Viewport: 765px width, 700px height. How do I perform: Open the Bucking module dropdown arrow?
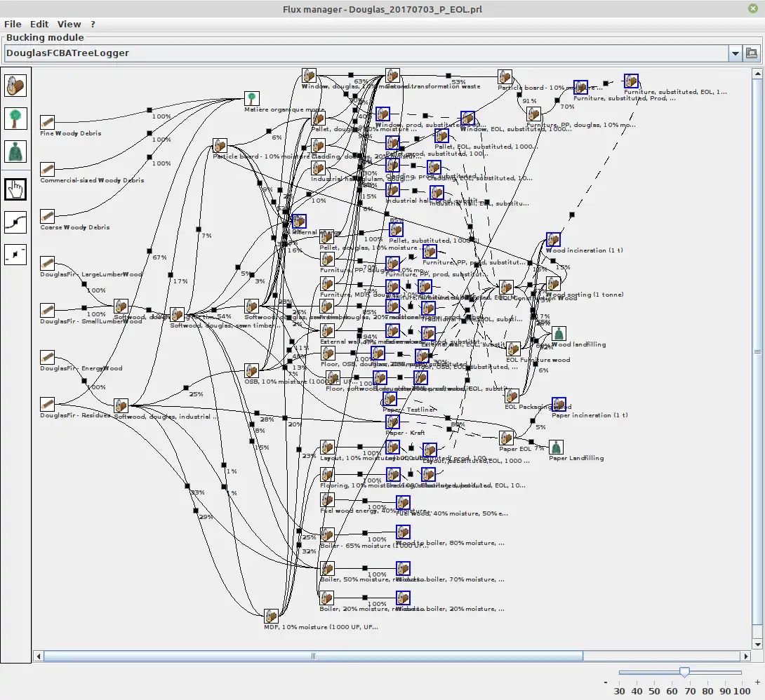735,53
